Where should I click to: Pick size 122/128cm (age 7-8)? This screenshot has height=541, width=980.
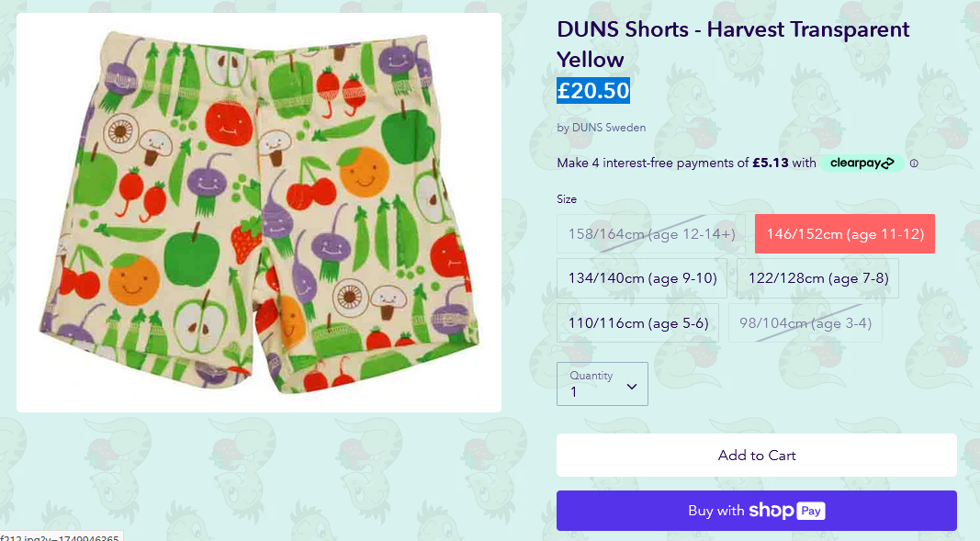[x=818, y=278]
